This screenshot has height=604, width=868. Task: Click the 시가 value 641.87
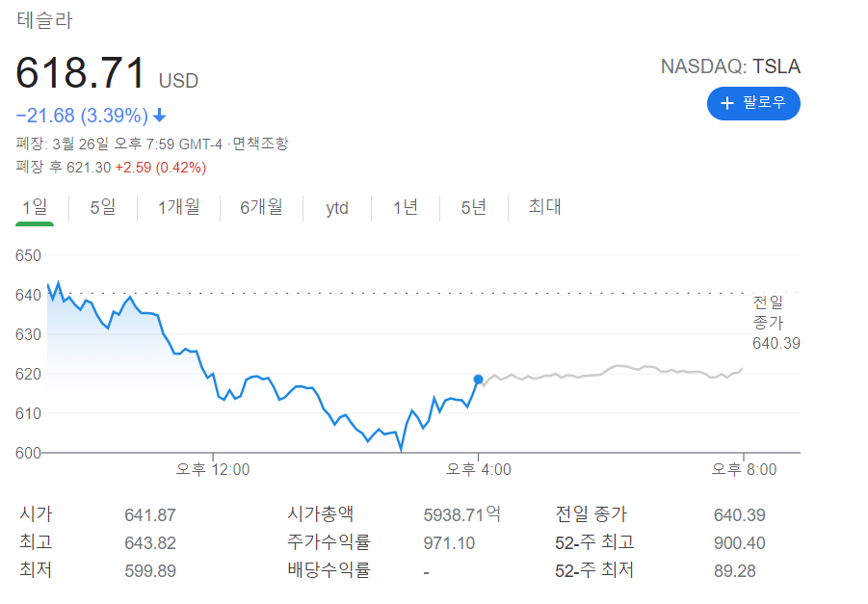click(150, 515)
